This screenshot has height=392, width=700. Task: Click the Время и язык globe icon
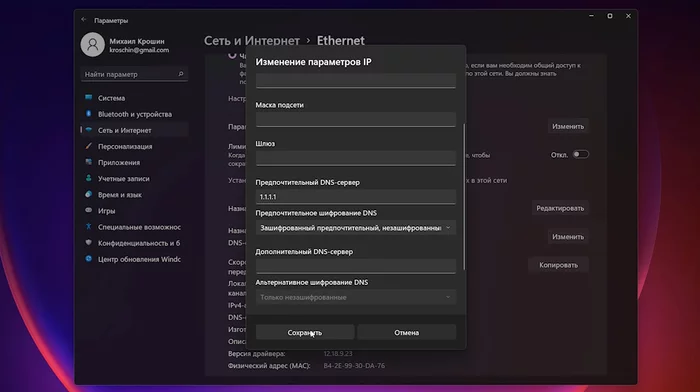click(88, 194)
